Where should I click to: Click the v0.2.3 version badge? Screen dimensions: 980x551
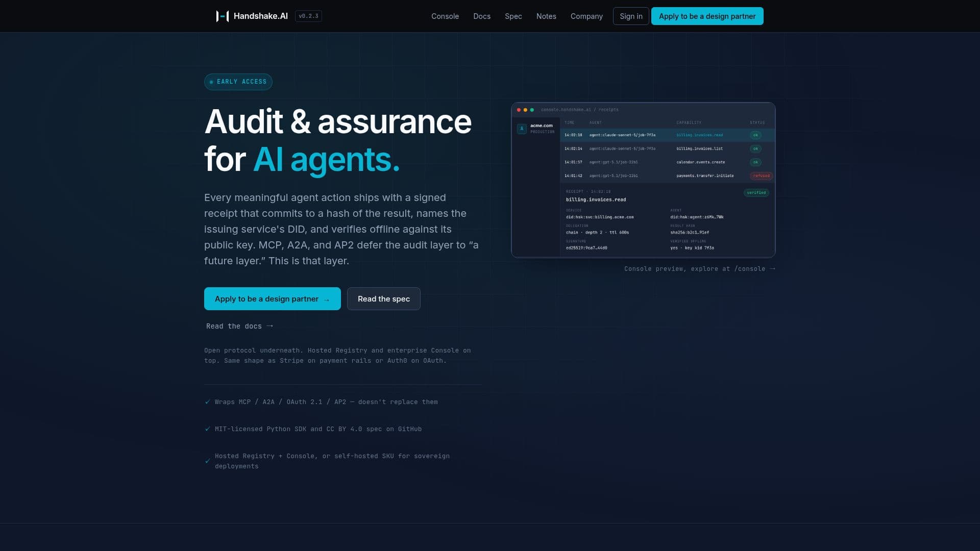tap(308, 16)
